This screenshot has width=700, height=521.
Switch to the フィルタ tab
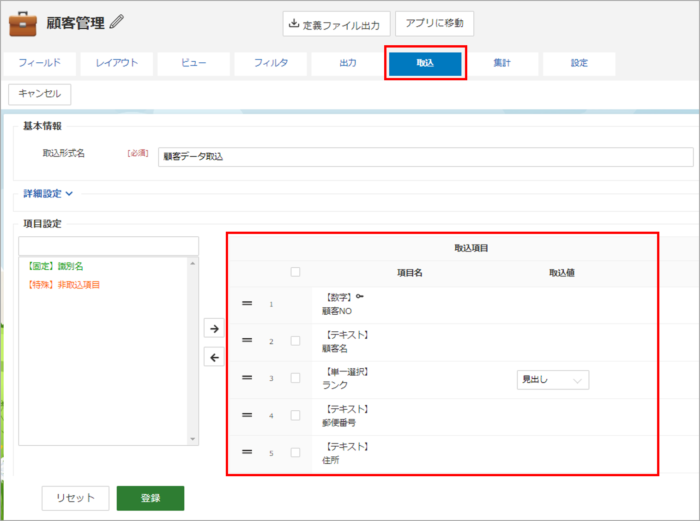click(271, 63)
